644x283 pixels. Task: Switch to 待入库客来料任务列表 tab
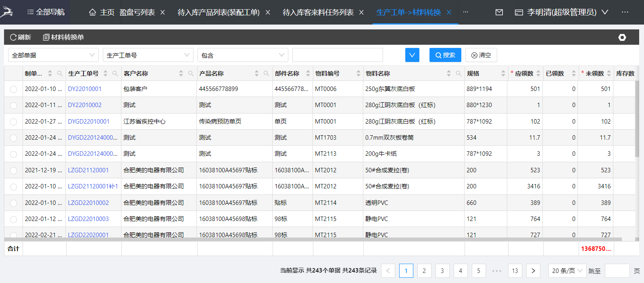pos(318,12)
